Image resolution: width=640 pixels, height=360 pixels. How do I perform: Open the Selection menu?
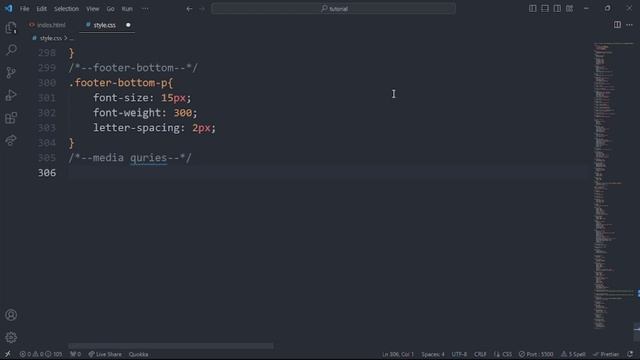tap(67, 9)
